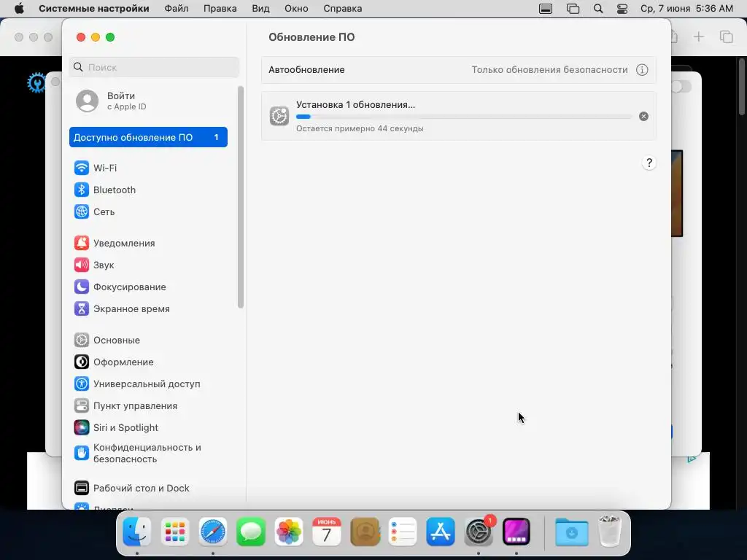The height and width of the screenshot is (560, 747).
Task: Open the Окно menu
Action: (296, 9)
